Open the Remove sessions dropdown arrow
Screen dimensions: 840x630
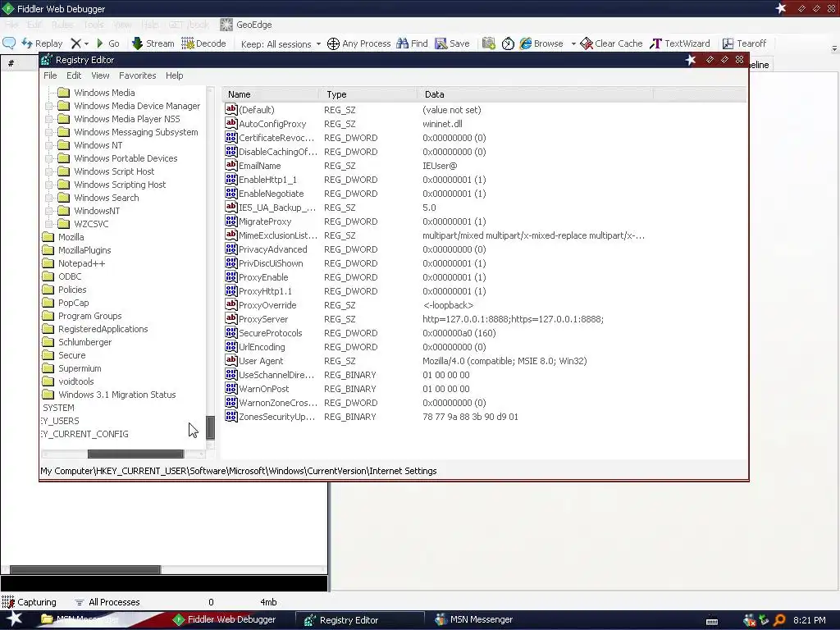86,44
